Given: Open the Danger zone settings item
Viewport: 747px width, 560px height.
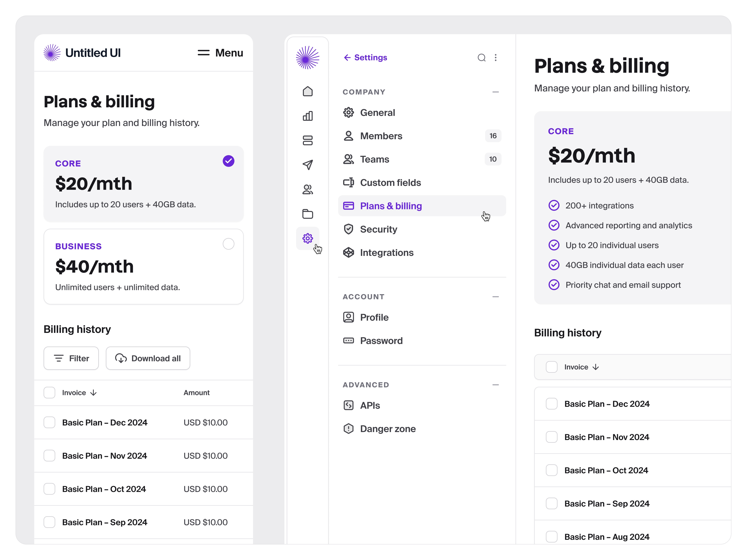Looking at the screenshot, I should [388, 428].
